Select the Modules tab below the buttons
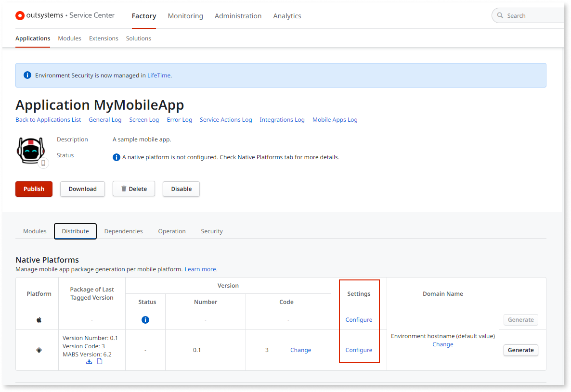This screenshot has width=571, height=392. tap(34, 231)
